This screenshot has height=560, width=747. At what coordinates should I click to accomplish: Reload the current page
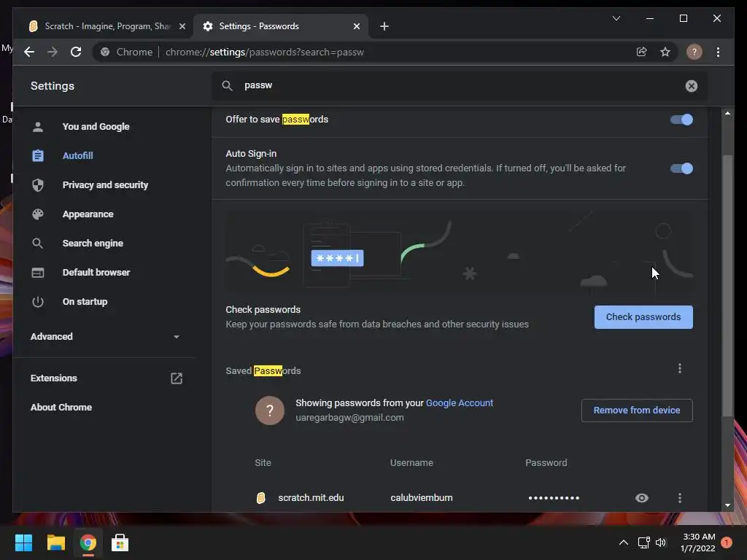[x=76, y=52]
